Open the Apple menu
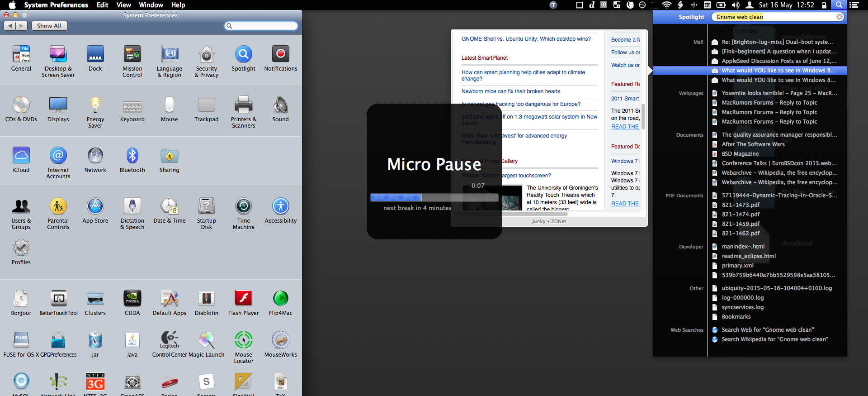 [12, 5]
